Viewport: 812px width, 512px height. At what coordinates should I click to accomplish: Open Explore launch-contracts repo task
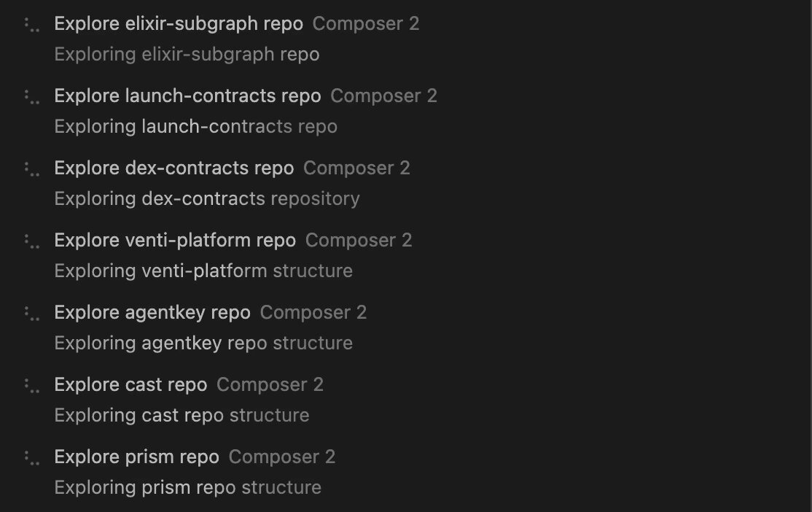pos(187,96)
